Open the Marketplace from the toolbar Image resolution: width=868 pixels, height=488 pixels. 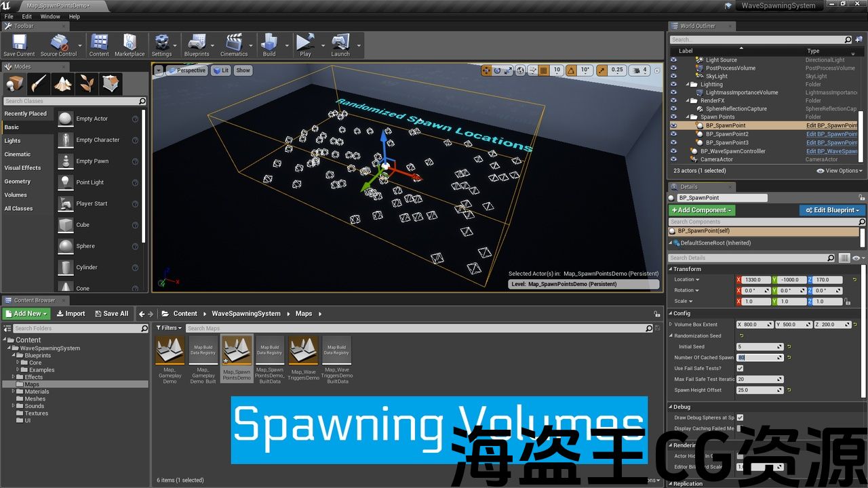click(129, 45)
